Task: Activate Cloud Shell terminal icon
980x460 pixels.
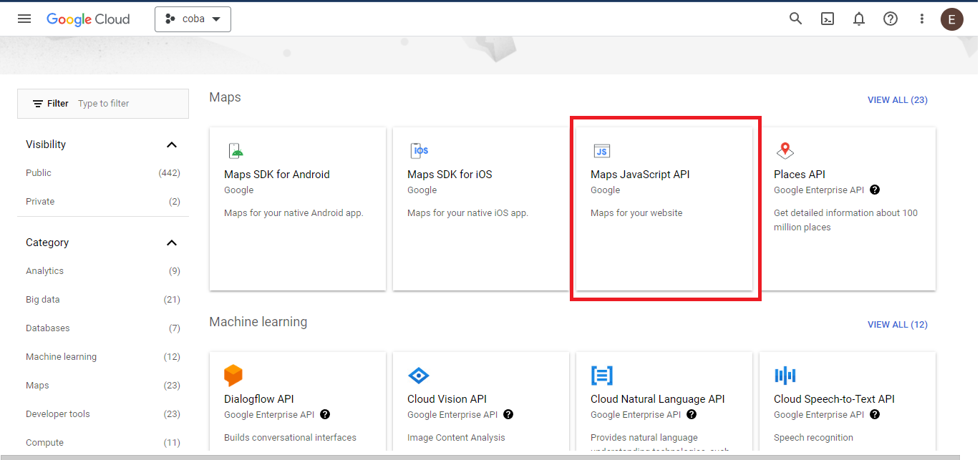Action: 828,19
